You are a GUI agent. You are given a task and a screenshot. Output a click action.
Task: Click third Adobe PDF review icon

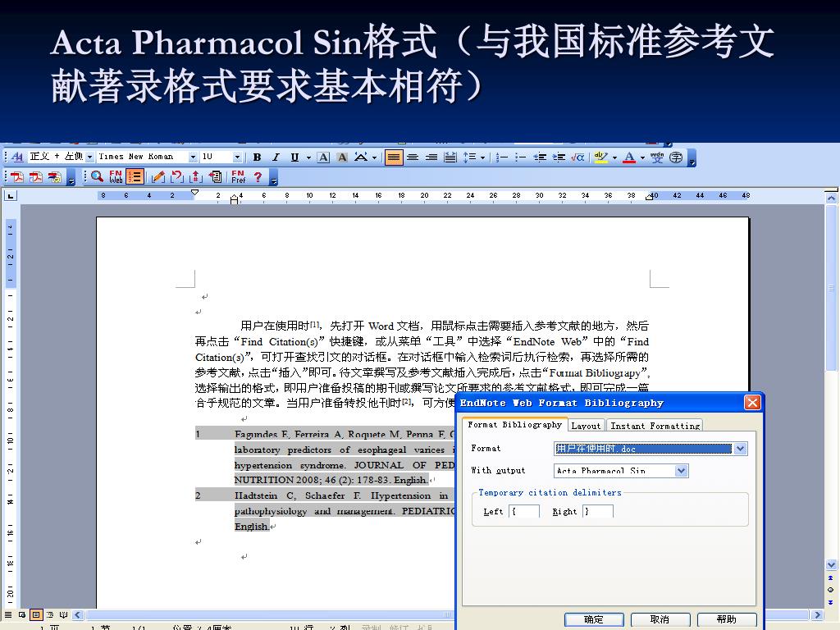pyautogui.click(x=55, y=177)
